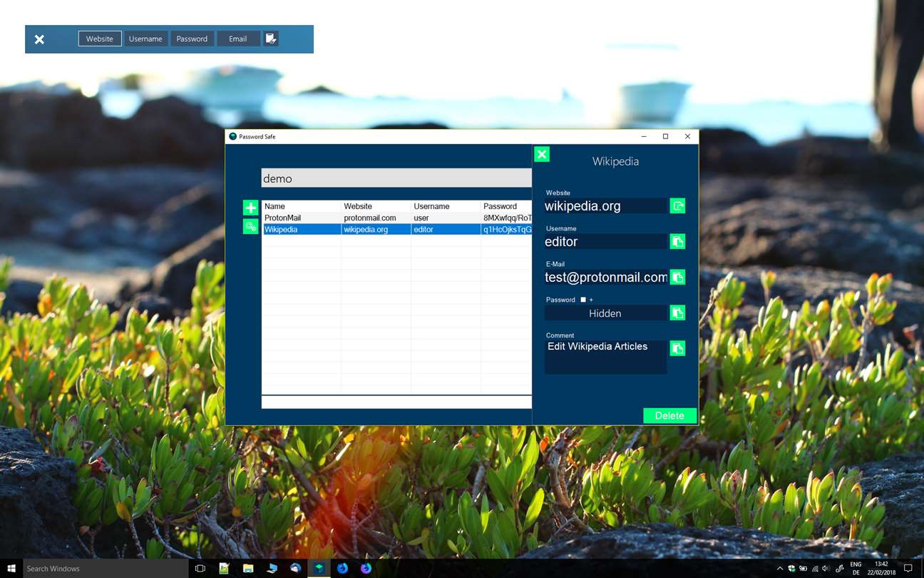The height and width of the screenshot is (578, 924).
Task: Open the volume control in the tray
Action: 826,569
